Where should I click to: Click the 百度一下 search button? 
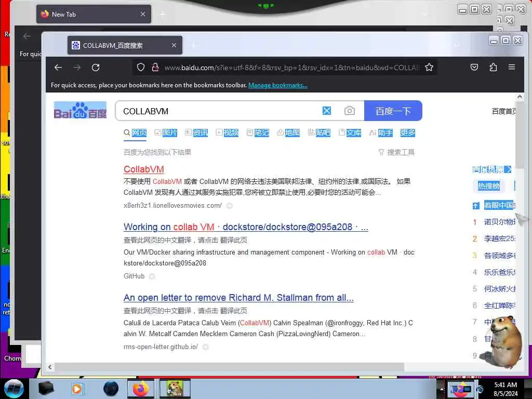(x=393, y=111)
